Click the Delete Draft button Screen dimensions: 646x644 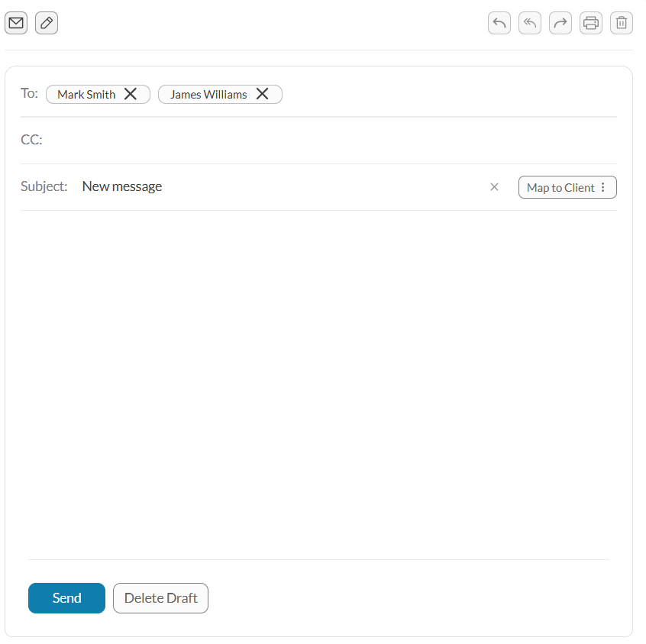160,598
